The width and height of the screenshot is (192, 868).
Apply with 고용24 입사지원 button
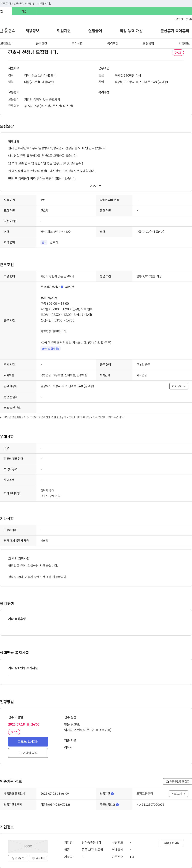coord(28,742)
